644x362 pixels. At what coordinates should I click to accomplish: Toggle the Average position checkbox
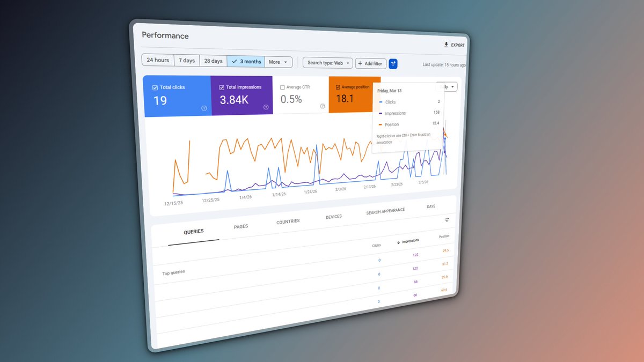(x=338, y=87)
